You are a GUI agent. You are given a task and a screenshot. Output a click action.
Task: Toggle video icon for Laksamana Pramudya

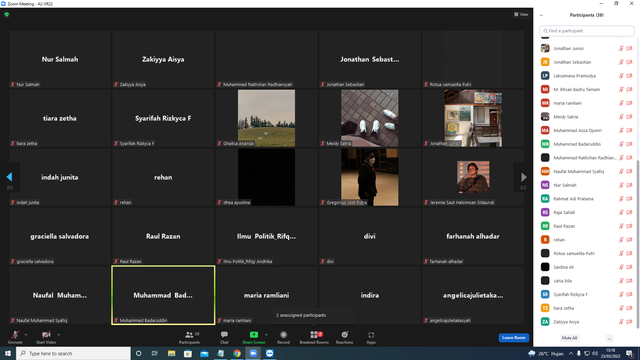coord(629,76)
